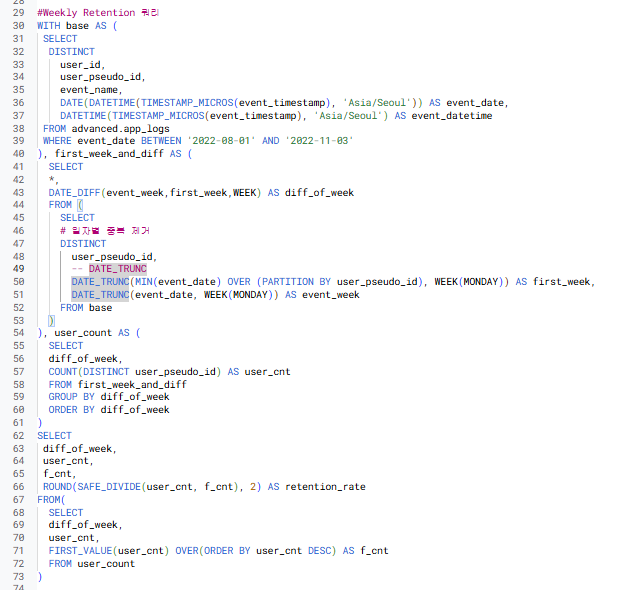623x590 pixels.
Task: Click the date string '2022-11-03'
Action: click(319, 141)
